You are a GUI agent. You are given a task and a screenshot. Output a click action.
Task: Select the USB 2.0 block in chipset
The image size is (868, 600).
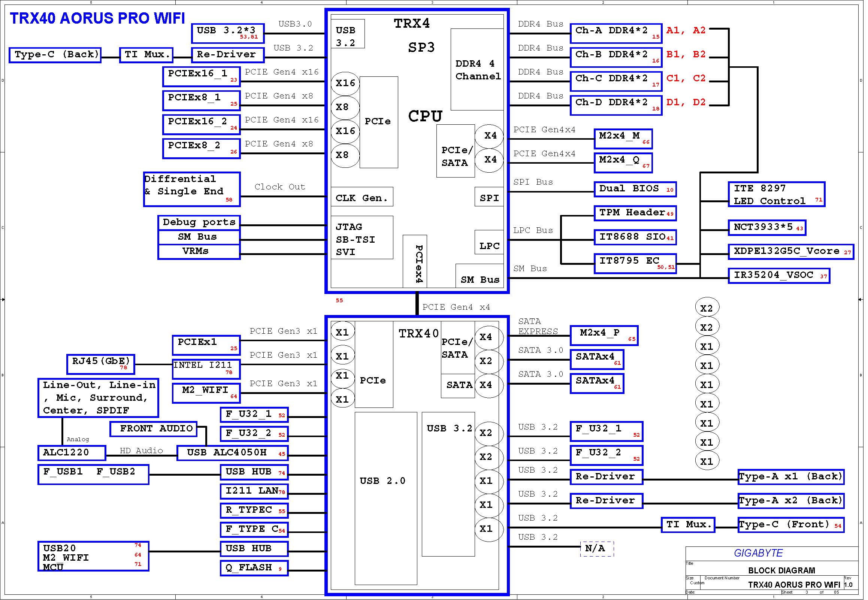[x=386, y=499]
